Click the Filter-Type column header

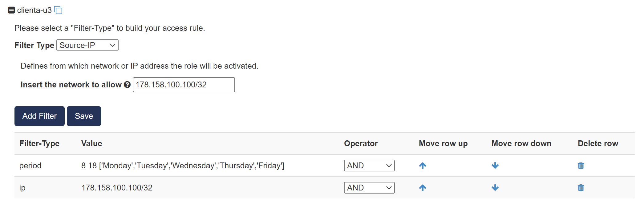[39, 143]
